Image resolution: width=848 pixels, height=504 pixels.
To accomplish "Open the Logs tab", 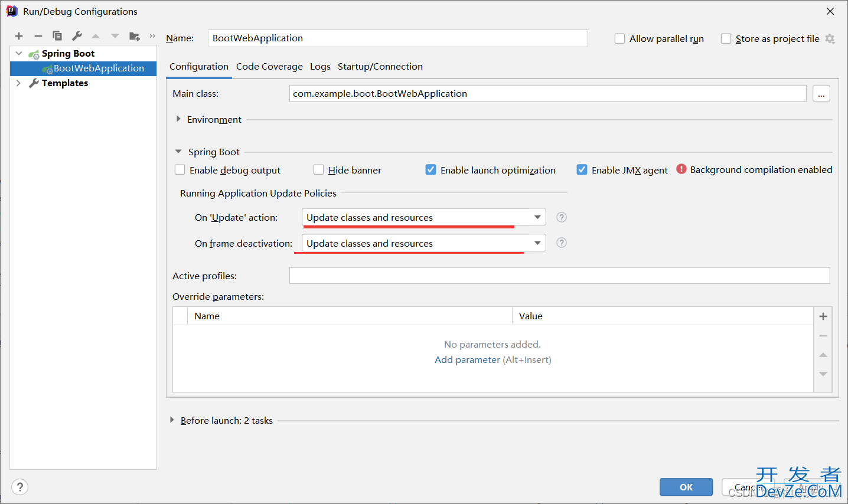I will coord(320,67).
